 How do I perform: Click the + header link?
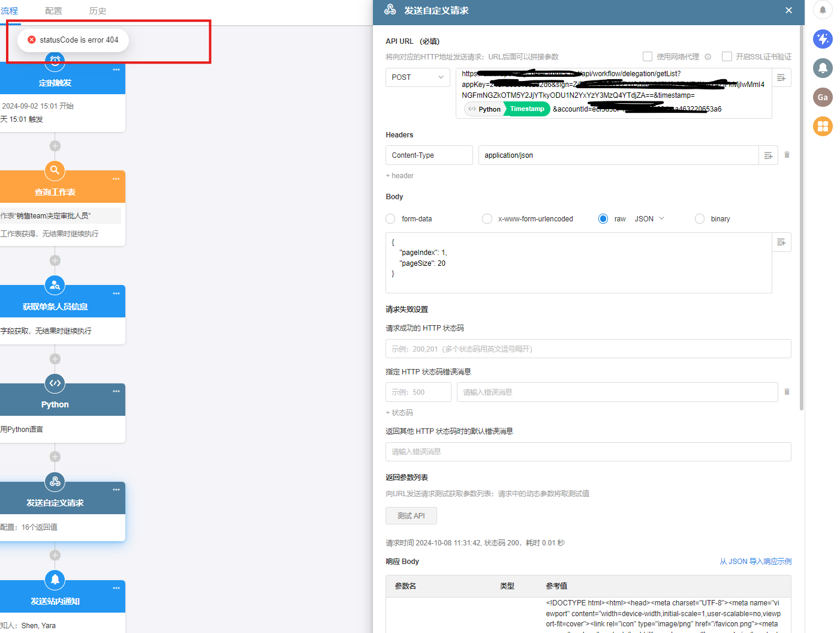[x=400, y=176]
